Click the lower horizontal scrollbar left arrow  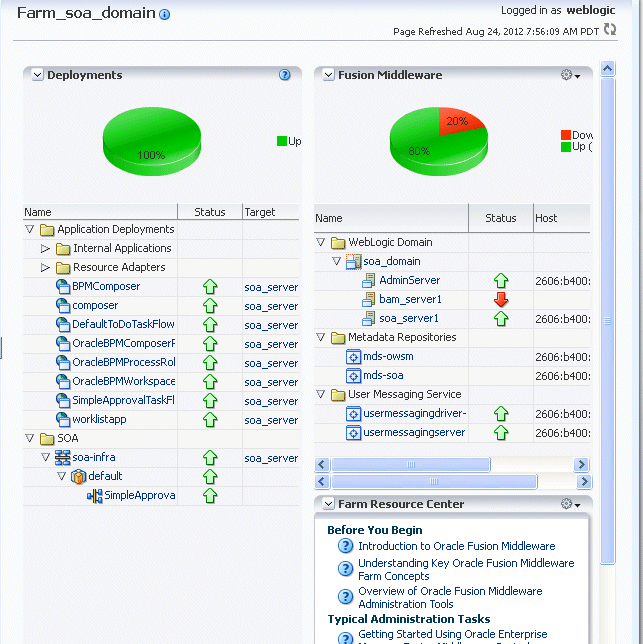pyautogui.click(x=322, y=481)
